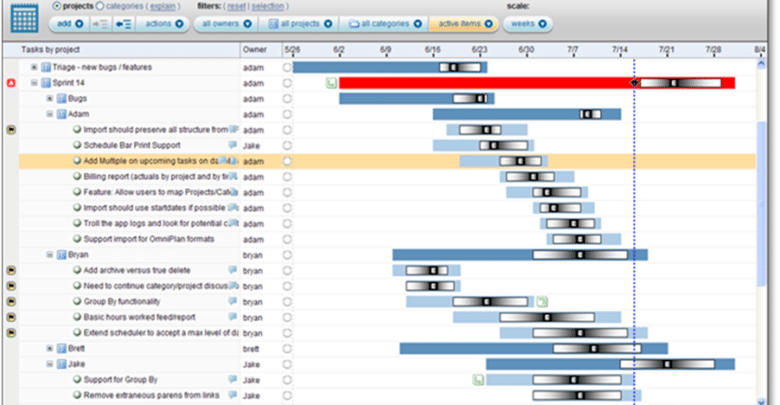780x405 pixels.
Task: Open the active items filter dropdown
Action: coord(464,24)
